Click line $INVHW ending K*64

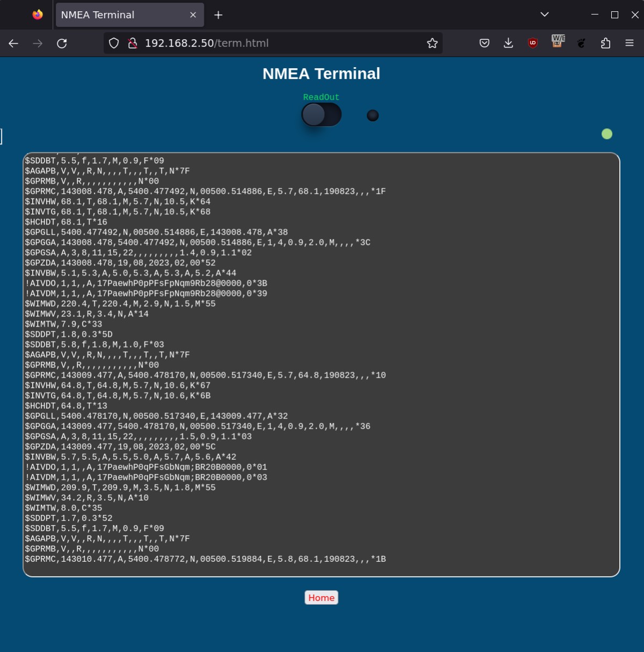click(118, 202)
